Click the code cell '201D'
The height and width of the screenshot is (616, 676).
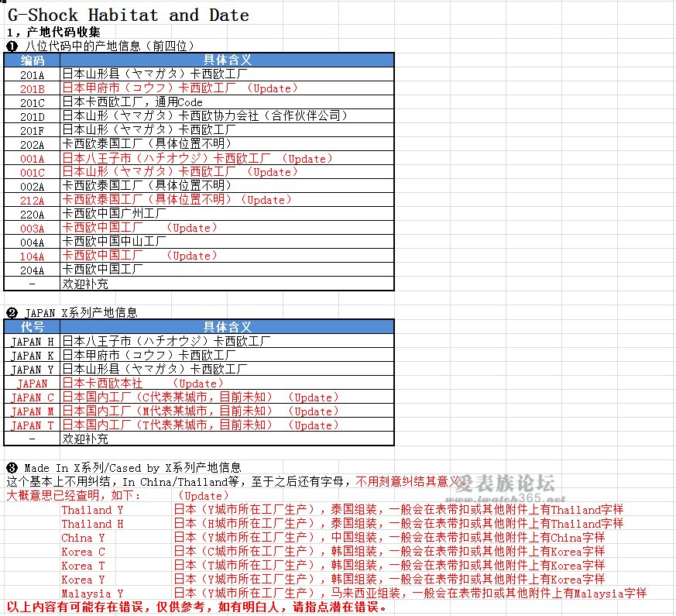(x=32, y=116)
